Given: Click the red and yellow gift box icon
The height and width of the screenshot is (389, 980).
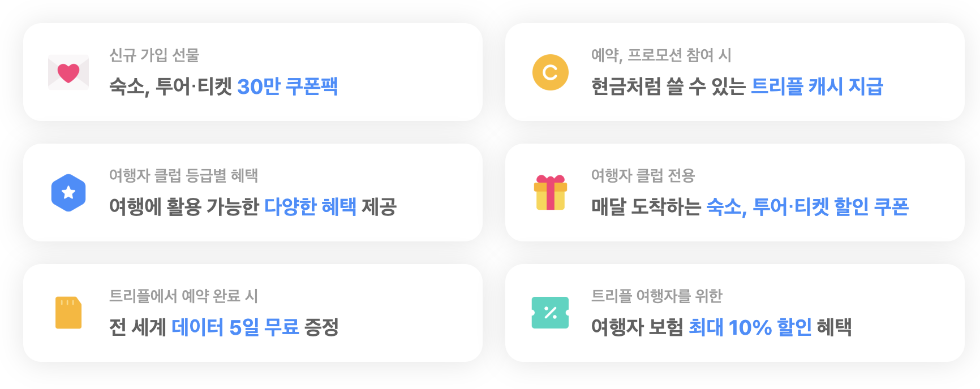Looking at the screenshot, I should pos(550,193).
